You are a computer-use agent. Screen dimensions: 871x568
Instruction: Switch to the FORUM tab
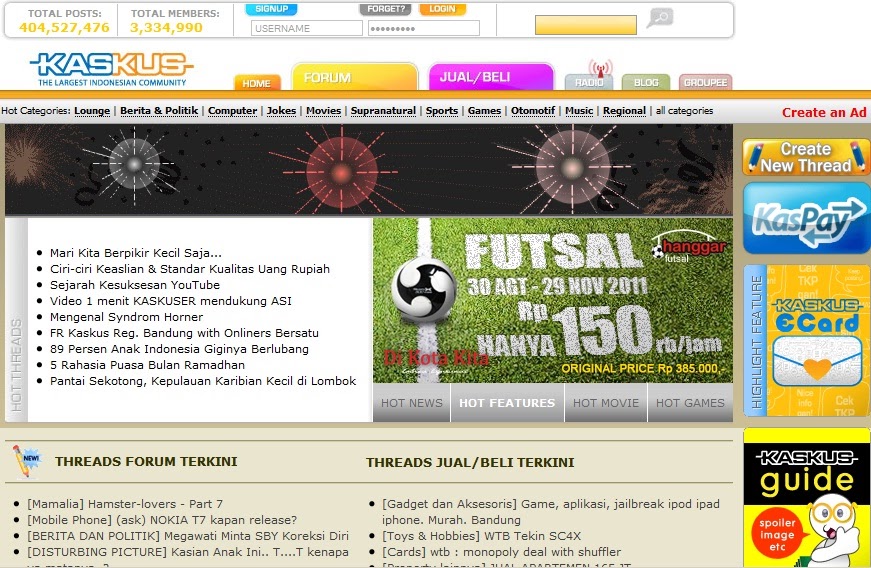pyautogui.click(x=354, y=77)
